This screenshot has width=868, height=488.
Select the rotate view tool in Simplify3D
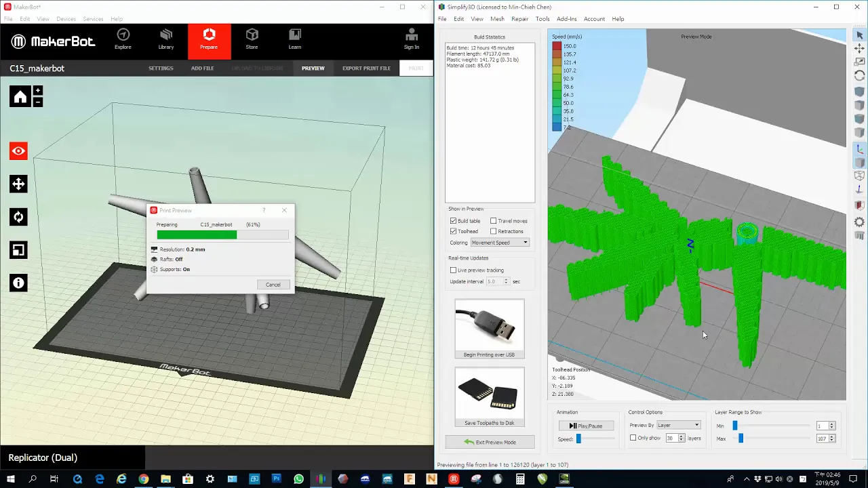[x=859, y=75]
